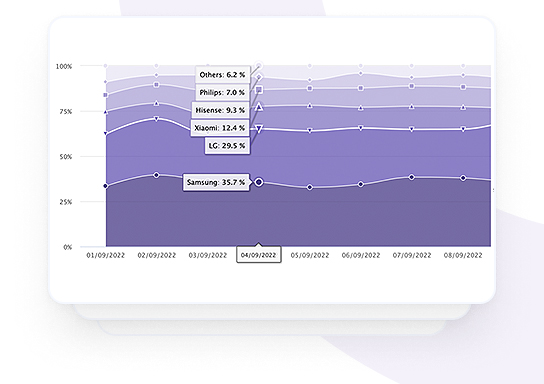Select the 01/09/2022 axis date
544x384 pixels.
point(105,255)
